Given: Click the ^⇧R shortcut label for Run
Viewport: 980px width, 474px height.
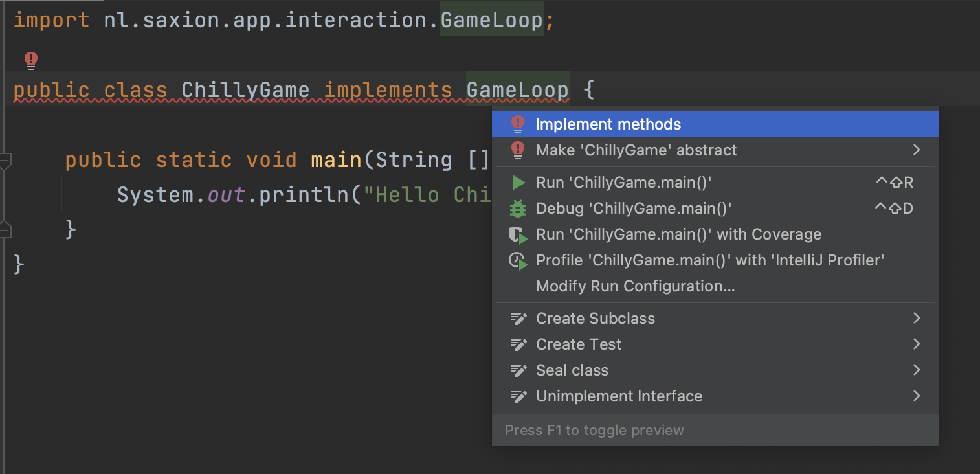Looking at the screenshot, I should coord(894,183).
